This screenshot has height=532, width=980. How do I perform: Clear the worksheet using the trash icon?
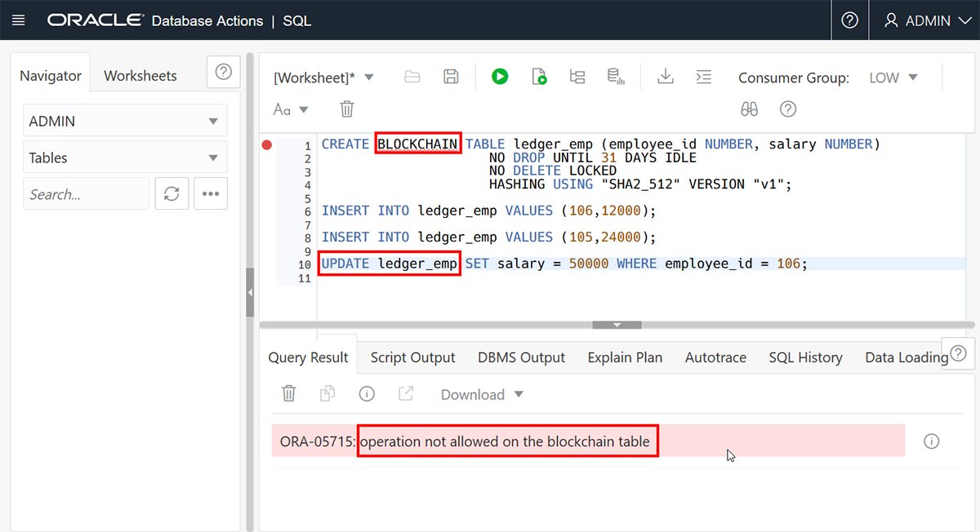pos(346,109)
